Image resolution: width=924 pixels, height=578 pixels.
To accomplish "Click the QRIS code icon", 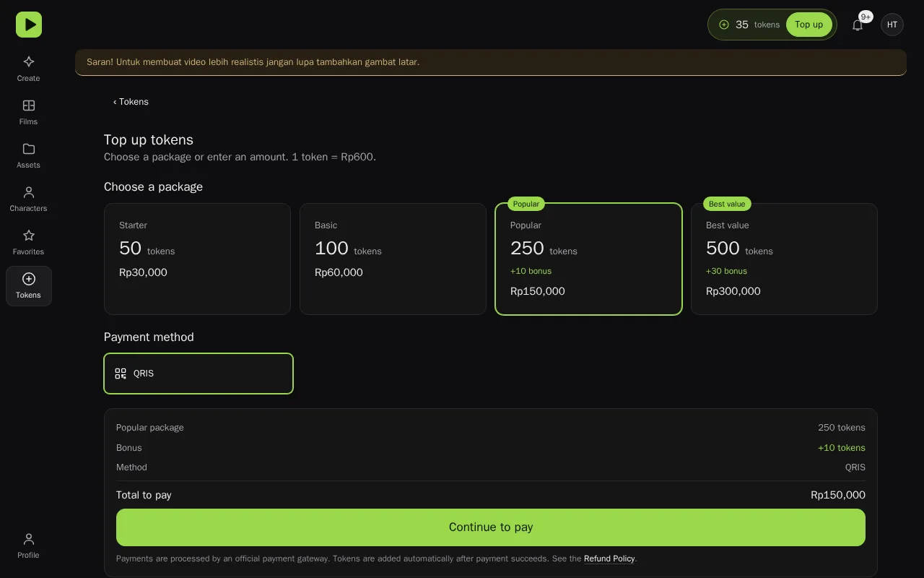I will (121, 374).
